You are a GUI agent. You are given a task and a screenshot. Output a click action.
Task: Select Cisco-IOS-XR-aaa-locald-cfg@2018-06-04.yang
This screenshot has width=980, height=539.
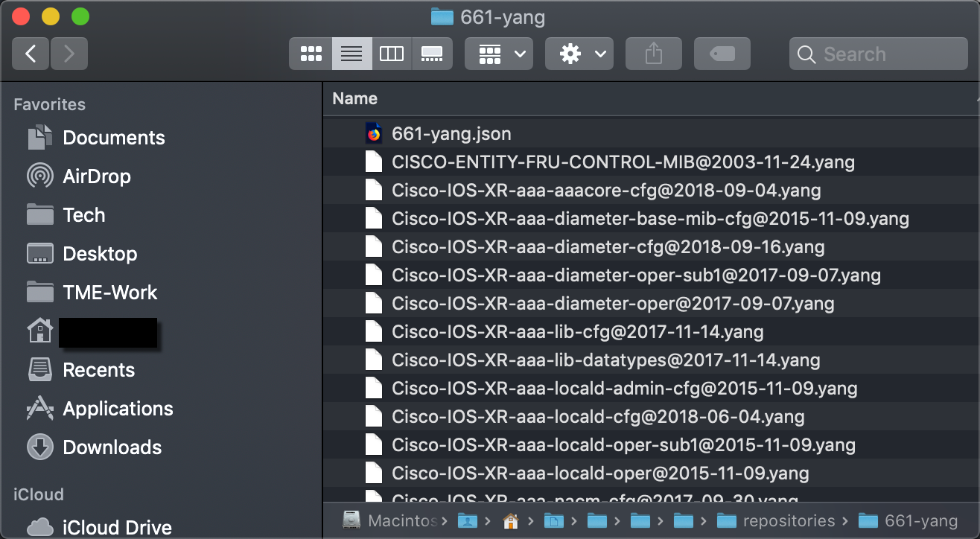pos(652,417)
